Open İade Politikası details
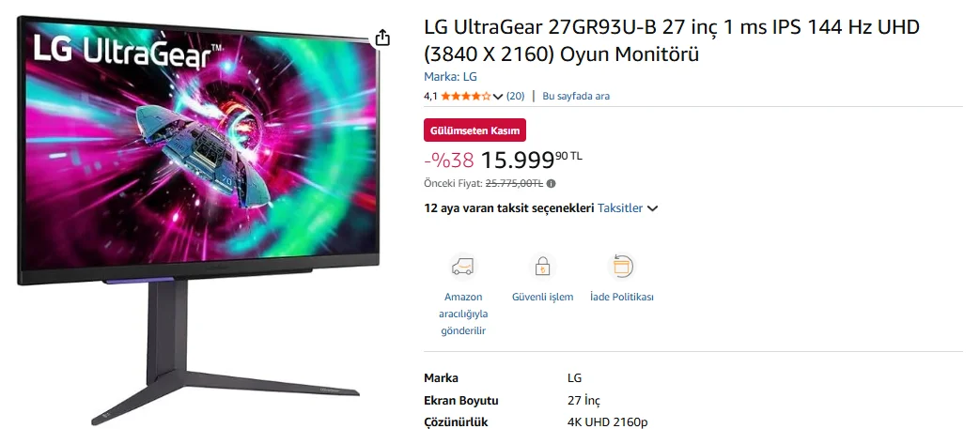The image size is (980, 429). click(x=622, y=297)
